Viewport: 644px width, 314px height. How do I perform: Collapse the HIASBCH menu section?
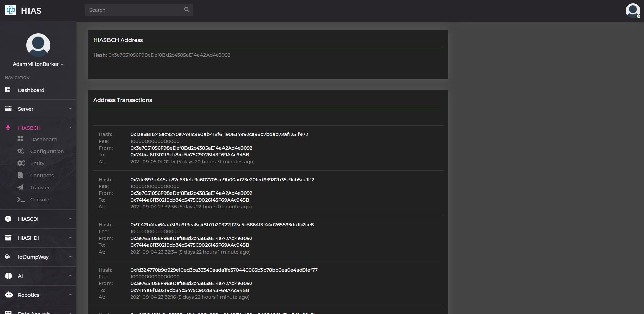[x=38, y=128]
